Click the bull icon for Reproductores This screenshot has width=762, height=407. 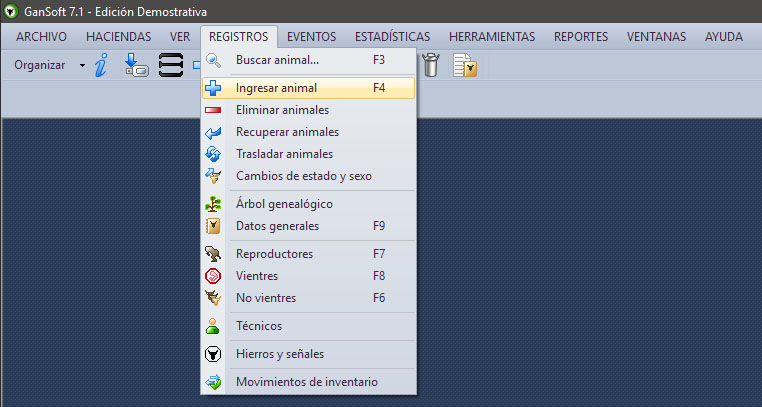point(213,254)
